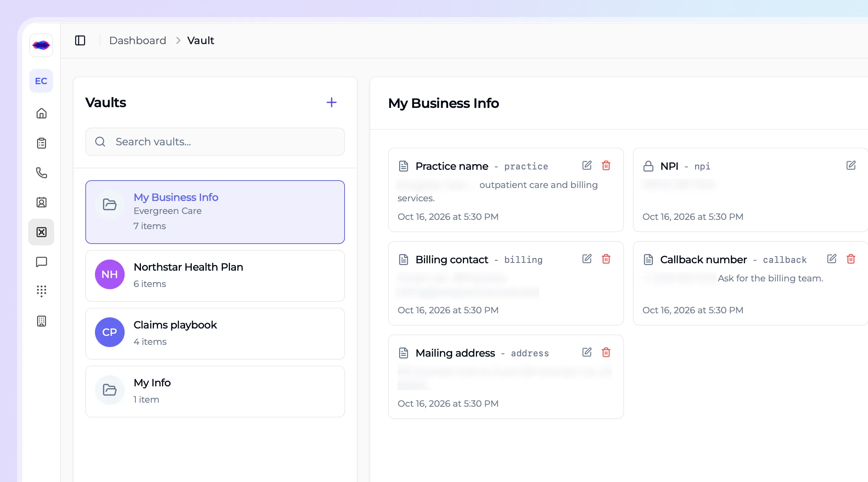
Task: Click the lock icon on NPI card
Action: 648,166
